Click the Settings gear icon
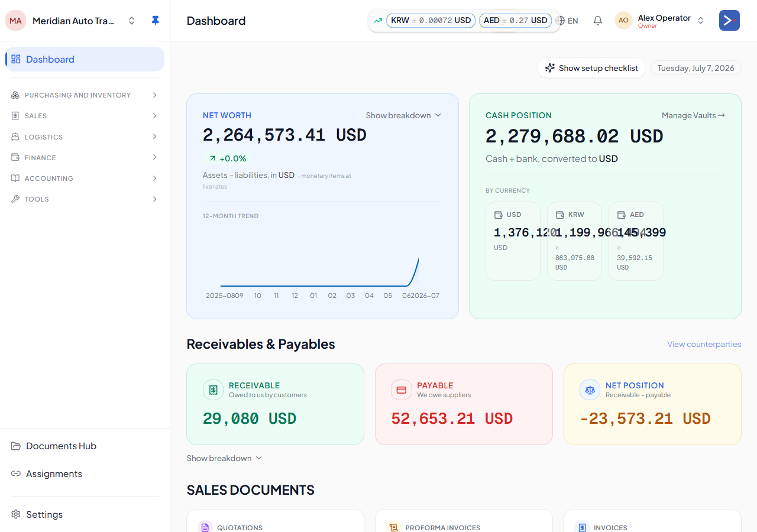 point(16,514)
